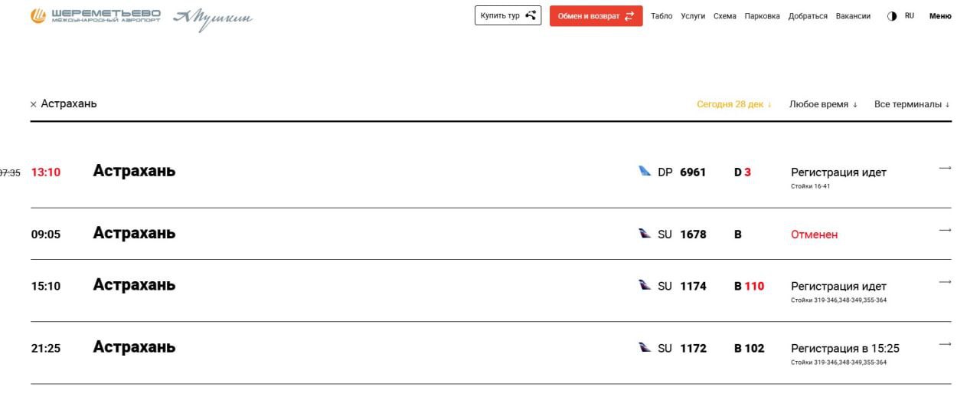Open details arrow for flight SU 1172
980x420 pixels.
coord(945,344)
